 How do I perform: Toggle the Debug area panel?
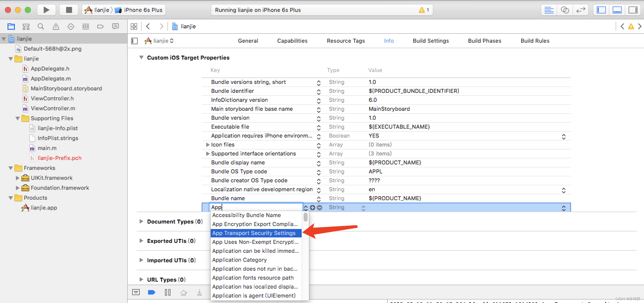tap(617, 10)
